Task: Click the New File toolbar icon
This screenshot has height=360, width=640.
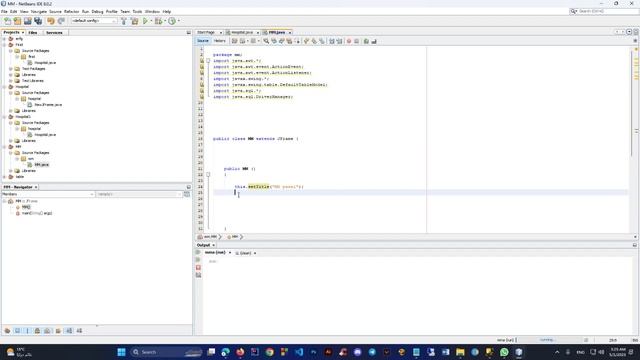Action: pos(7,21)
